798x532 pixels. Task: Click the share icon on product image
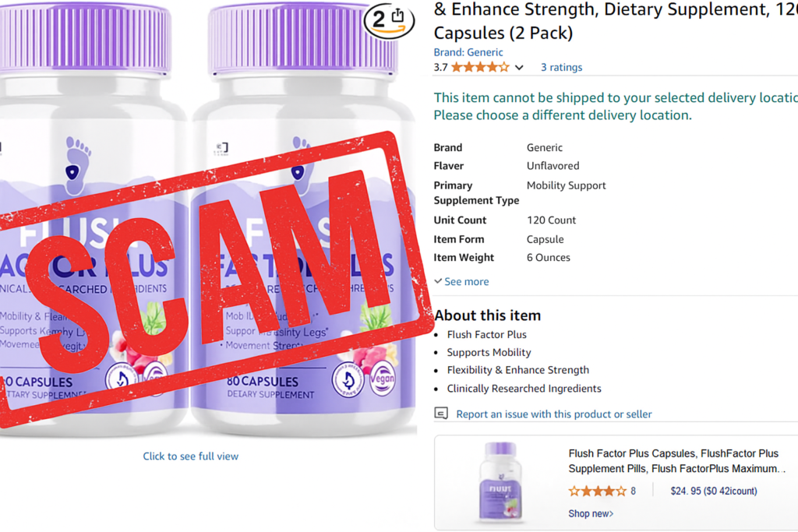(398, 16)
